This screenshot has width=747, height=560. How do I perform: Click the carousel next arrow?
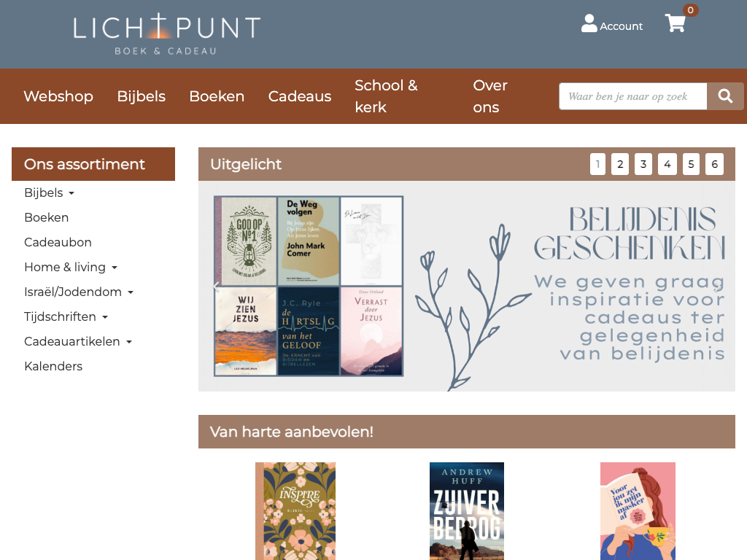click(716, 286)
